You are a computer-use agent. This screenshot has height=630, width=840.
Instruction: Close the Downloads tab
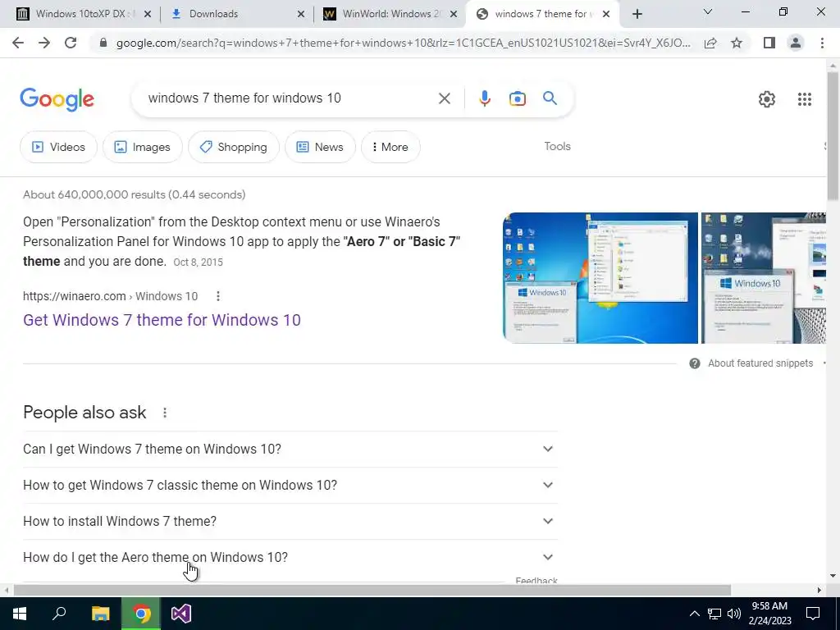[x=300, y=14]
